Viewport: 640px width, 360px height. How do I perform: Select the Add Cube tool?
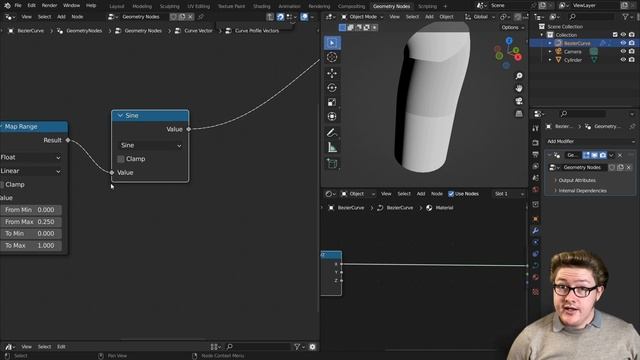point(332,164)
